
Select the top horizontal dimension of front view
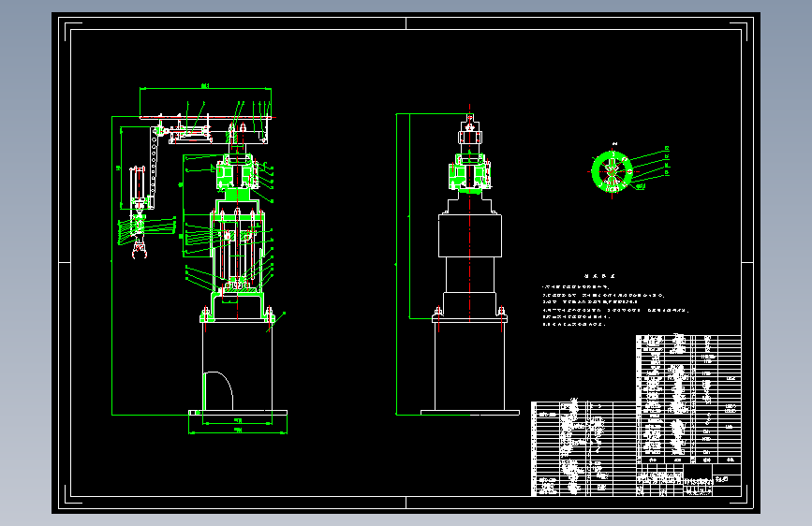click(206, 88)
